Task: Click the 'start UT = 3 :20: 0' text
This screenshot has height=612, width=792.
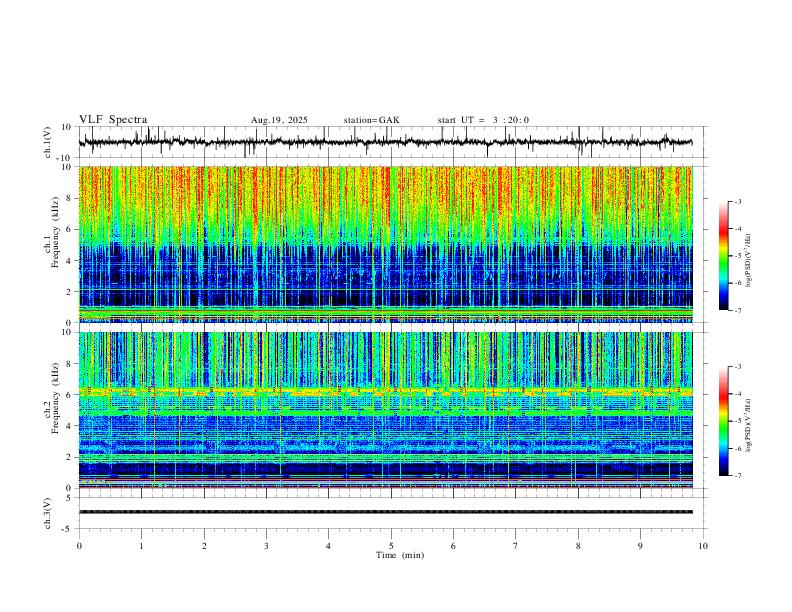Action: pyautogui.click(x=483, y=120)
